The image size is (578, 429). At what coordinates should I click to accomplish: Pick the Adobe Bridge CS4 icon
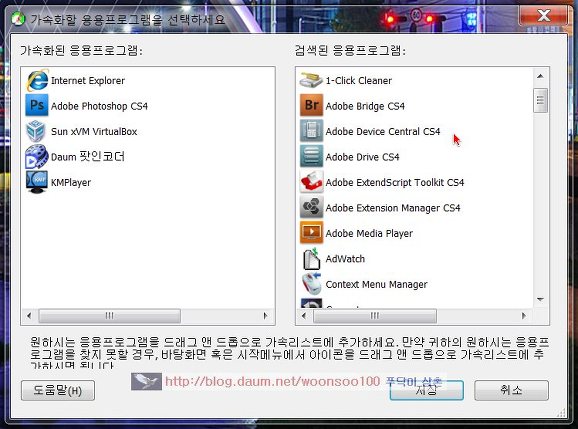point(311,105)
